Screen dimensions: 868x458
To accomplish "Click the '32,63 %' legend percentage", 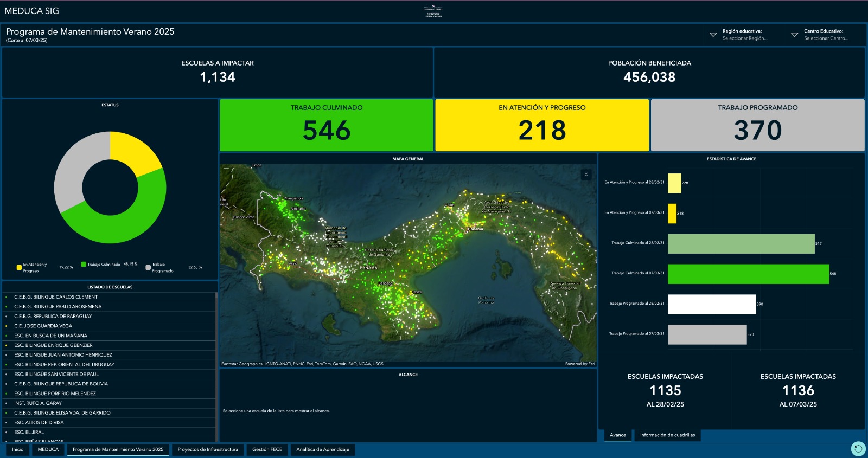I will (x=195, y=267).
